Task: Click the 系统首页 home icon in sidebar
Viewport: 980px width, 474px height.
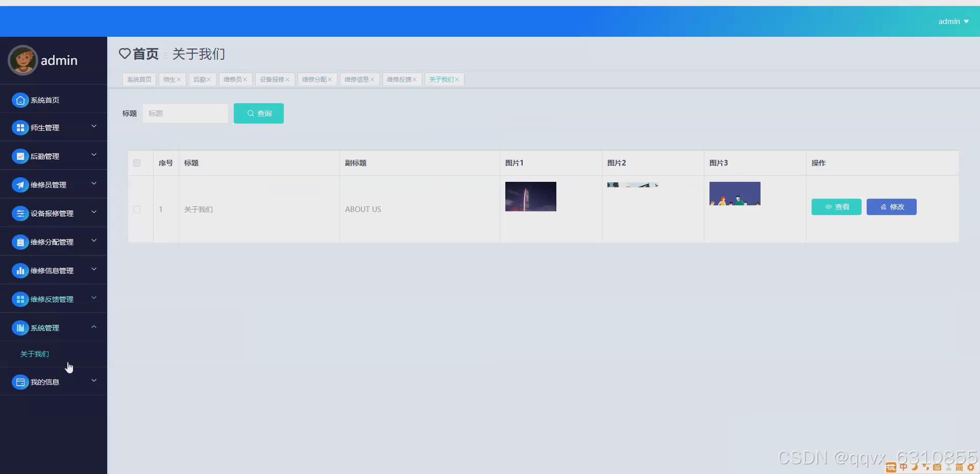Action: 20,100
